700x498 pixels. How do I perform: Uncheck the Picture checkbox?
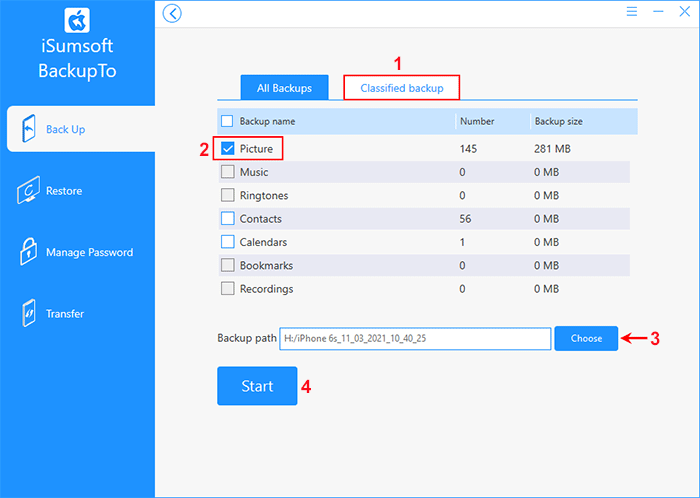pos(228,149)
